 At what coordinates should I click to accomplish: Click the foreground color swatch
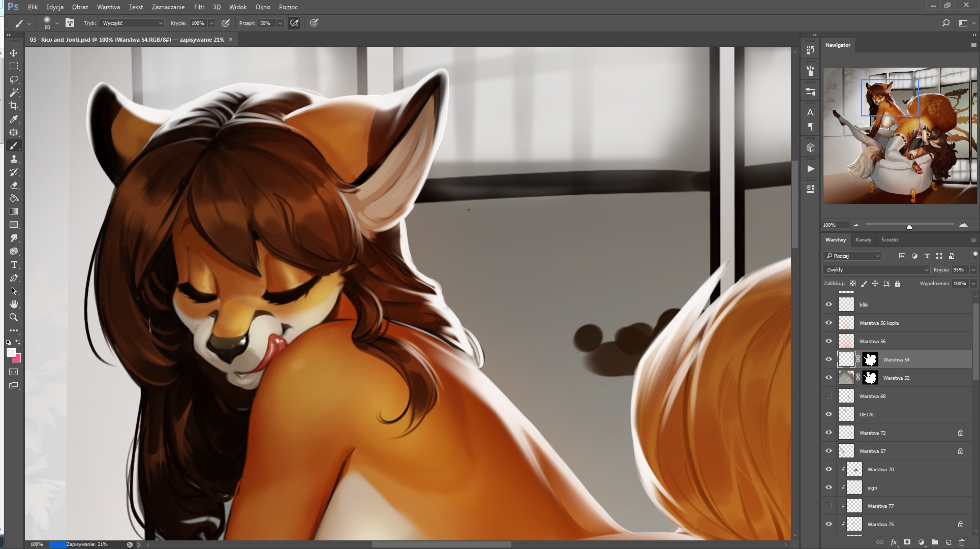[x=11, y=353]
